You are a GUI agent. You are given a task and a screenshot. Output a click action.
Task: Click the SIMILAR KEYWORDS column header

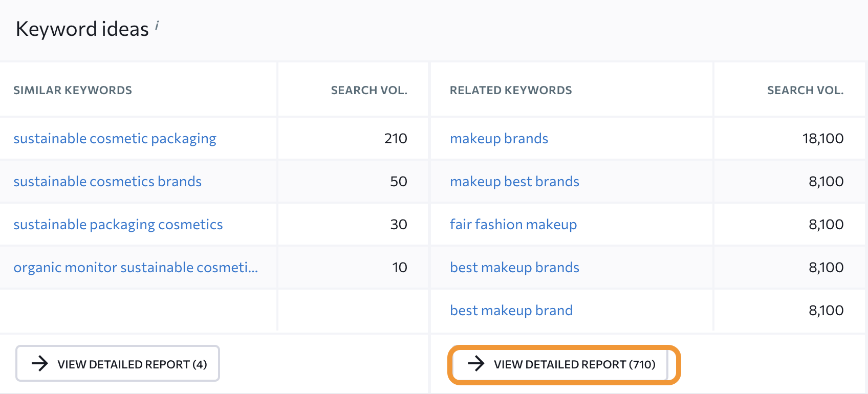73,91
